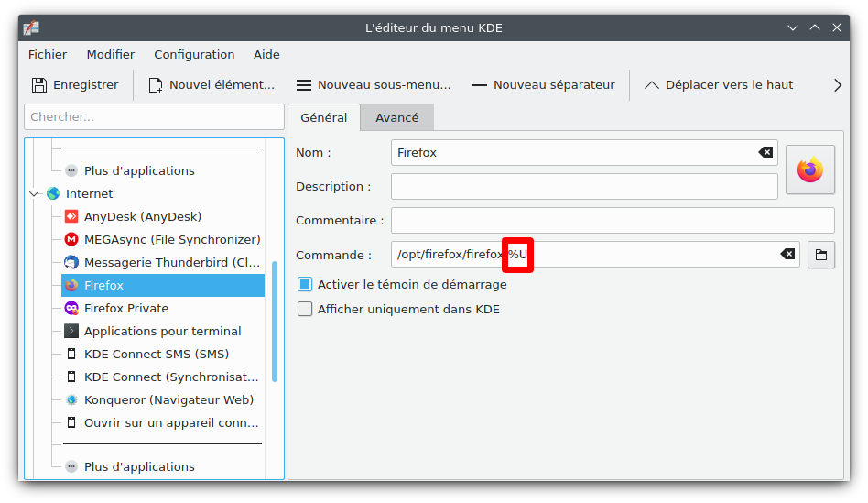Switch to the Avancé tab

point(396,117)
